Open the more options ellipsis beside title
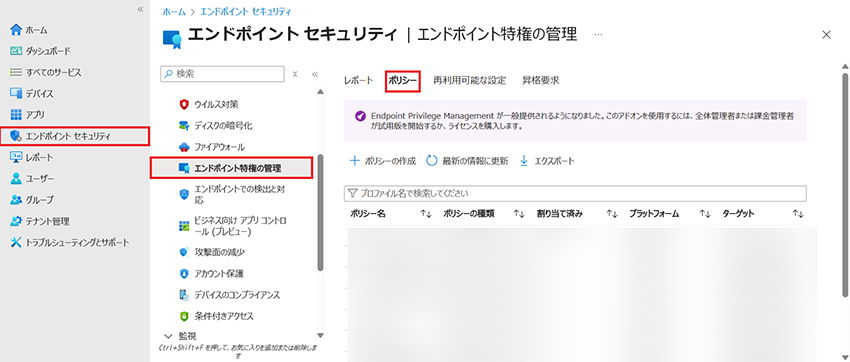The height and width of the screenshot is (362, 850). click(x=598, y=35)
